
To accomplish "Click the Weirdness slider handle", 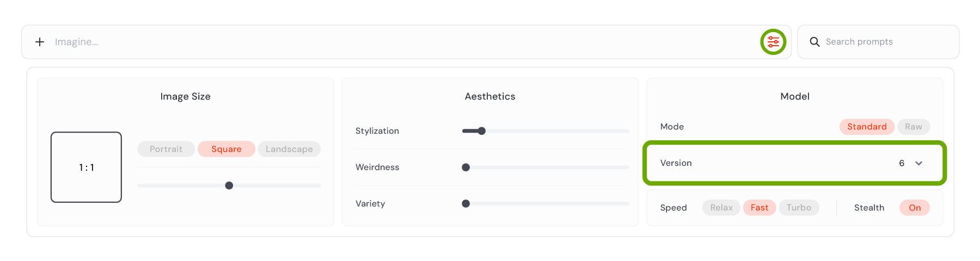I will (x=465, y=167).
